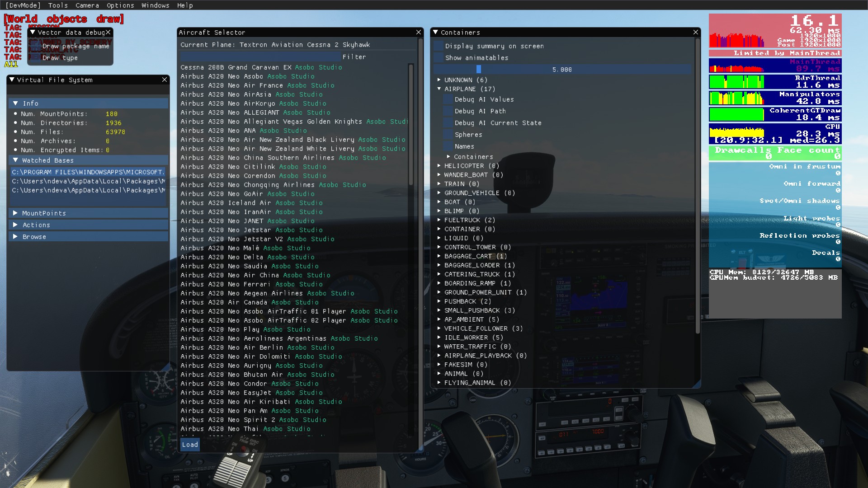Image resolution: width=868 pixels, height=488 pixels.
Task: Collapse the Info section
Action: point(88,103)
